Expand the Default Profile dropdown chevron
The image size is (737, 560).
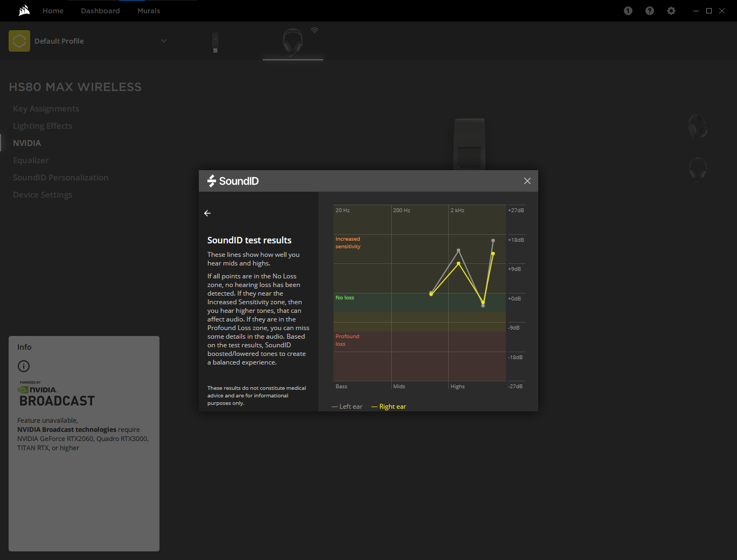(164, 41)
